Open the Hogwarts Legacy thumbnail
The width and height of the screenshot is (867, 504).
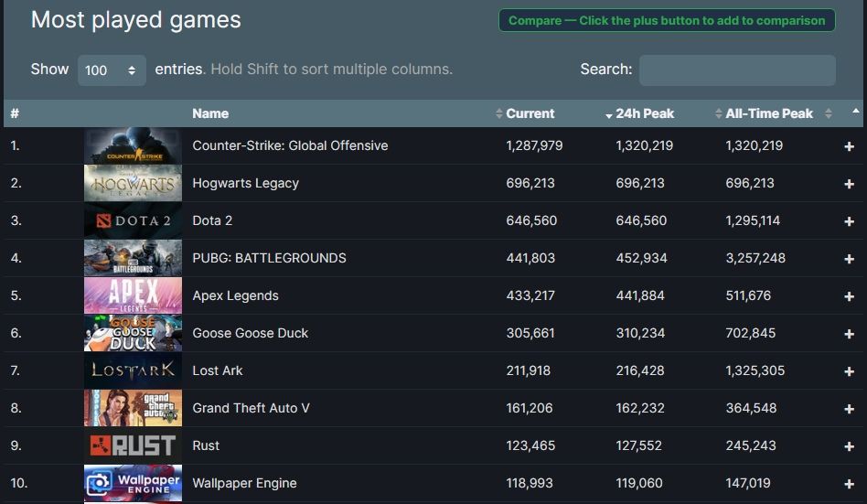point(133,183)
